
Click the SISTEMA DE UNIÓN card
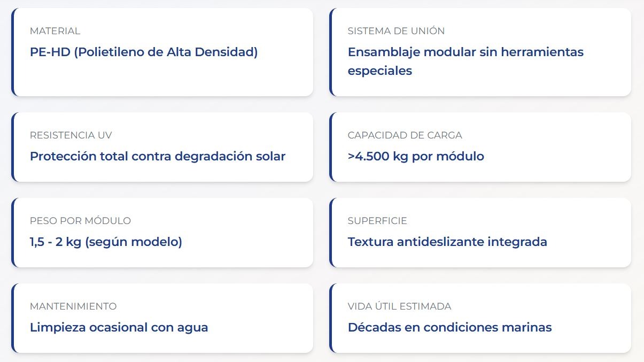click(x=480, y=52)
